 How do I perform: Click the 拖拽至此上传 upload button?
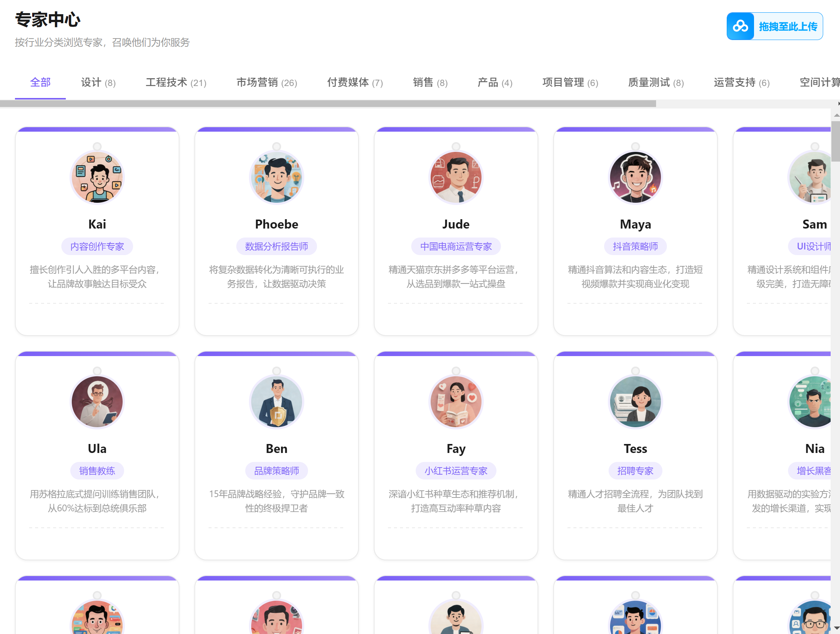(x=788, y=26)
